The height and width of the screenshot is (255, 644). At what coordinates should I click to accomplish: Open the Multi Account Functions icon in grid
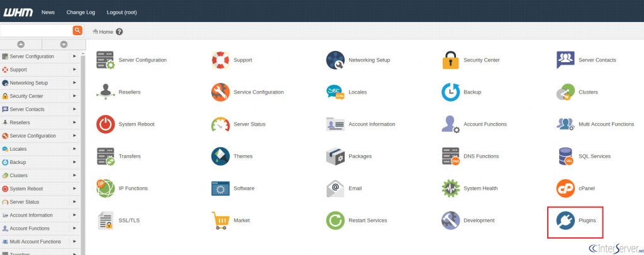[565, 124]
